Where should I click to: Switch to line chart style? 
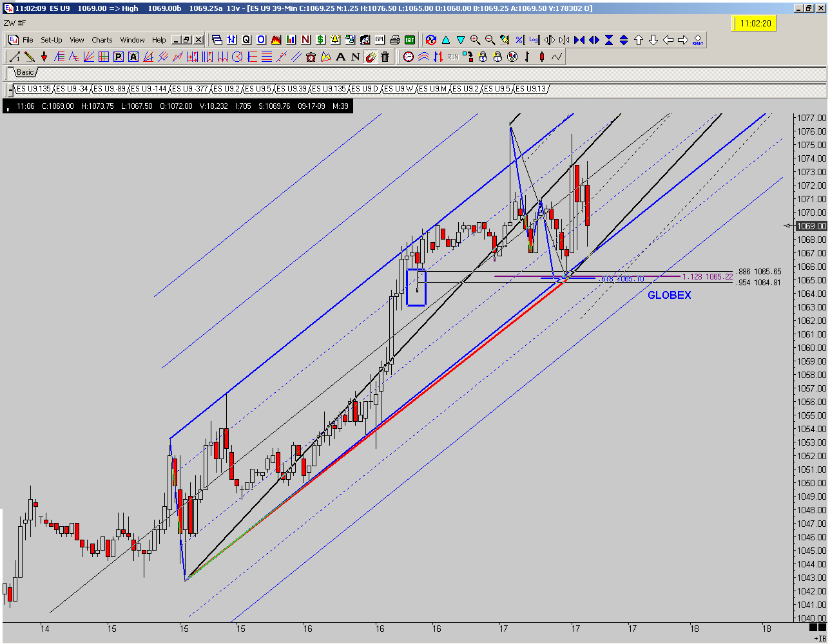[x=557, y=57]
